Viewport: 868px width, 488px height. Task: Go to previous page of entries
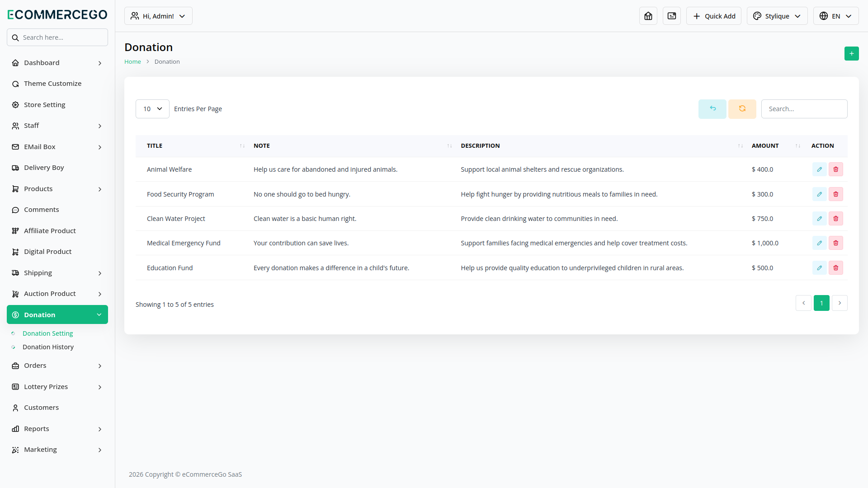(803, 303)
